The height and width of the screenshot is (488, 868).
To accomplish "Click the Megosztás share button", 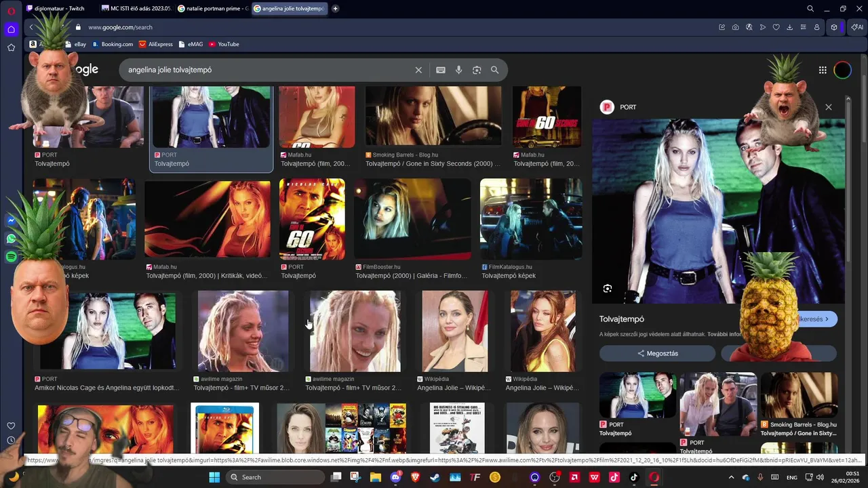I will point(657,353).
